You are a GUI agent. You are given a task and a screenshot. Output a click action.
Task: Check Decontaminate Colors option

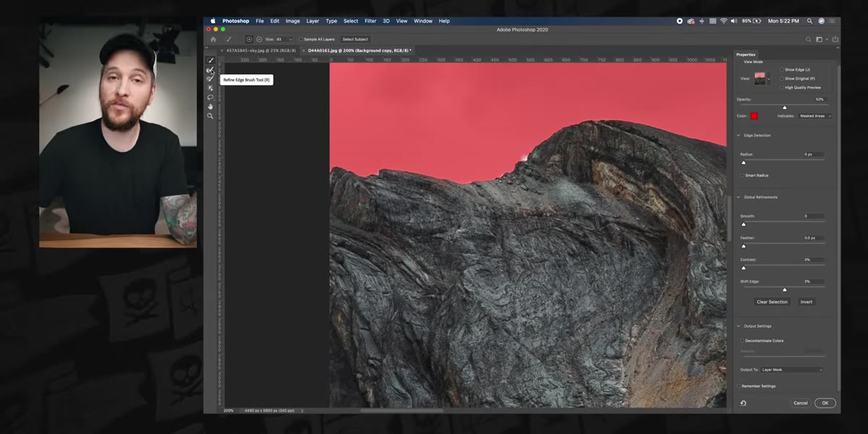743,341
